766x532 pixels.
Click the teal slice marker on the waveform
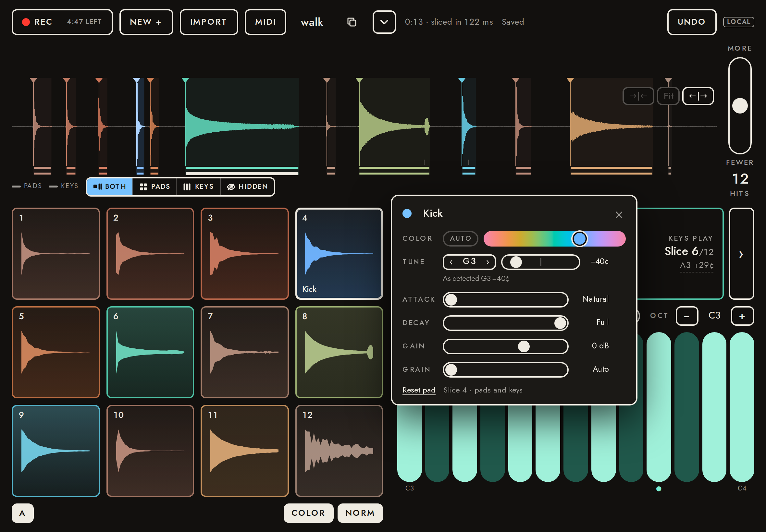click(185, 80)
